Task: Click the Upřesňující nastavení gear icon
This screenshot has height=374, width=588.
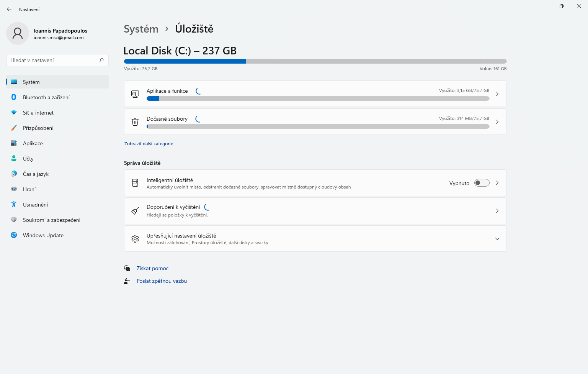Action: (135, 239)
